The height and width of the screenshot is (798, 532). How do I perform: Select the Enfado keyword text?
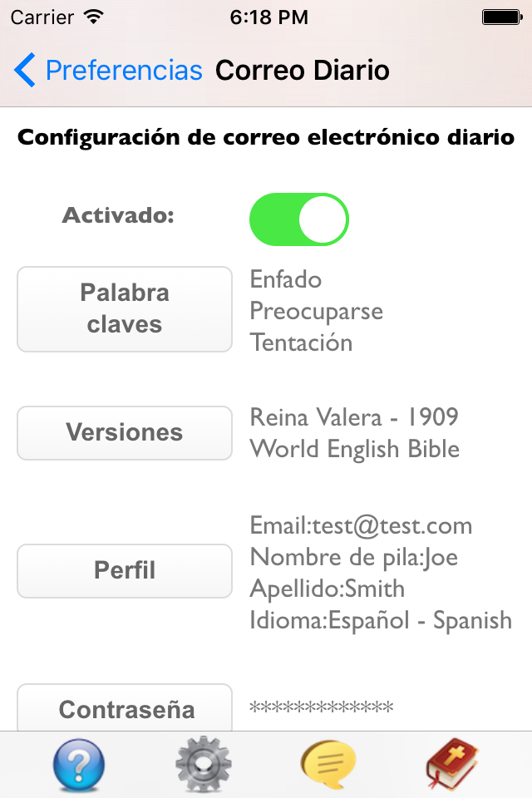(x=286, y=279)
